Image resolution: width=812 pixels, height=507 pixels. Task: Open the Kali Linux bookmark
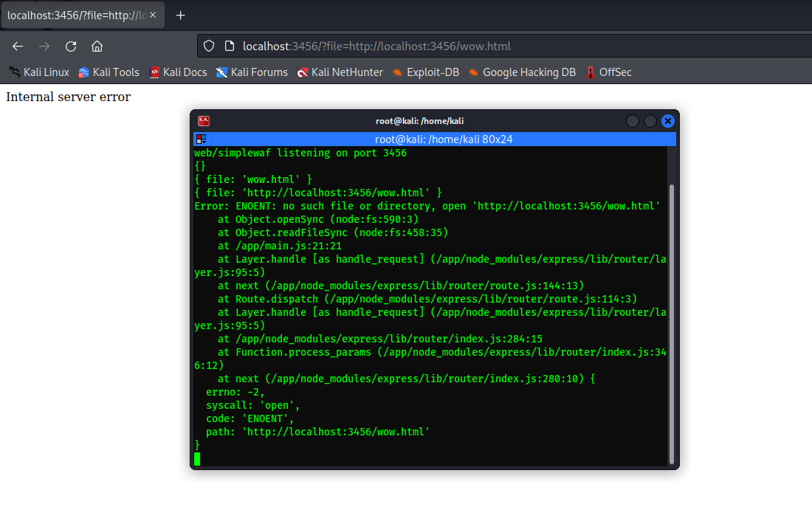coord(39,72)
